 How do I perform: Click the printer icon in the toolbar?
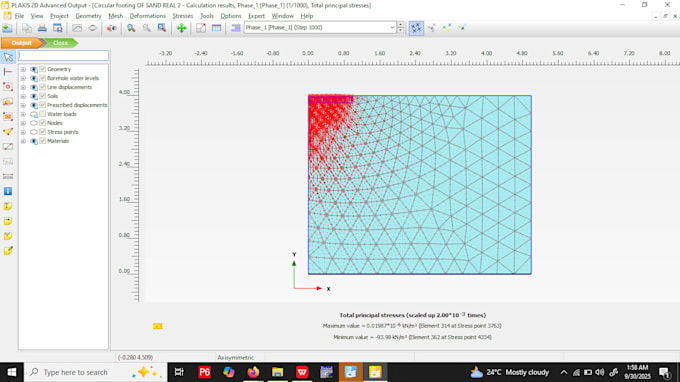click(x=42, y=28)
